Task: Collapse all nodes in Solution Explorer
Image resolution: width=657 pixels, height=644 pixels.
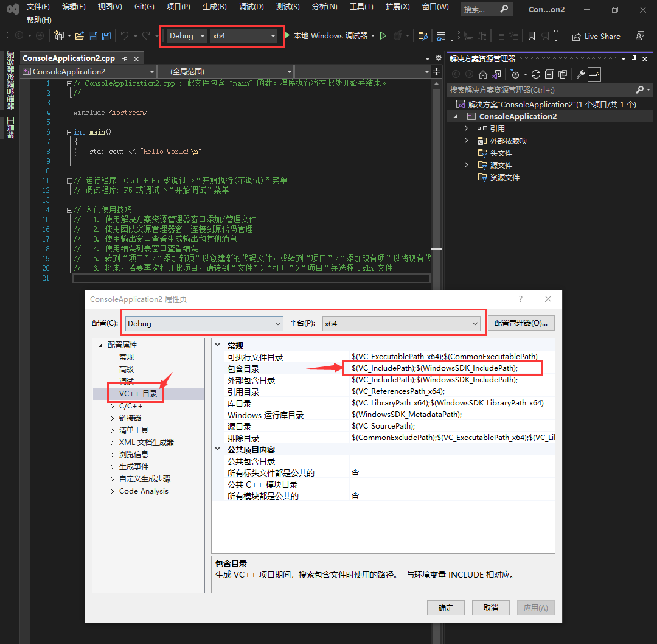Action: click(549, 74)
